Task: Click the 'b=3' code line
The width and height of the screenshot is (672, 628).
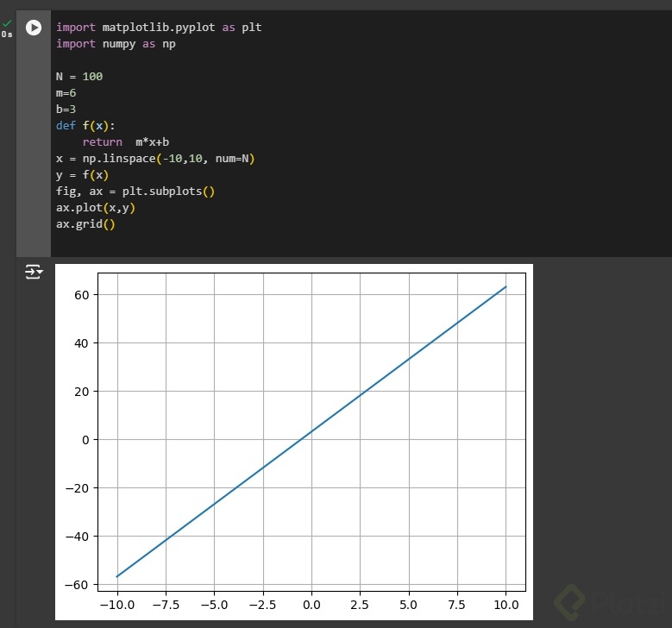Action: point(66,110)
